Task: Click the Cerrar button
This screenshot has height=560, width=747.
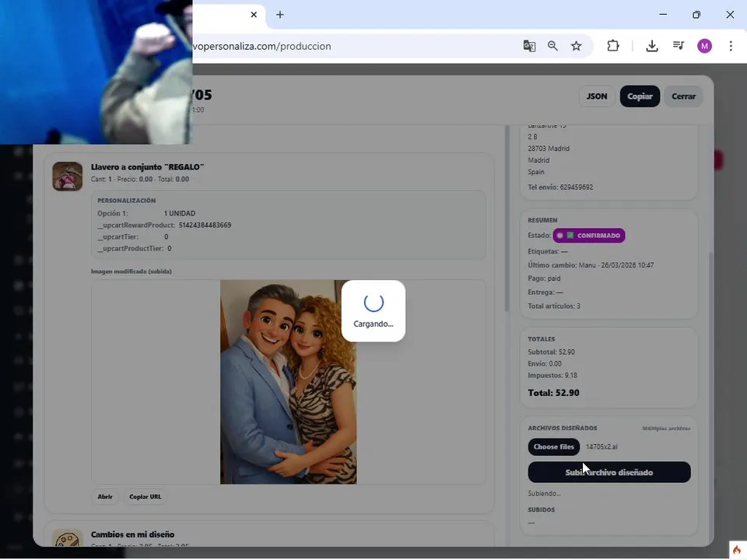Action: 684,96
